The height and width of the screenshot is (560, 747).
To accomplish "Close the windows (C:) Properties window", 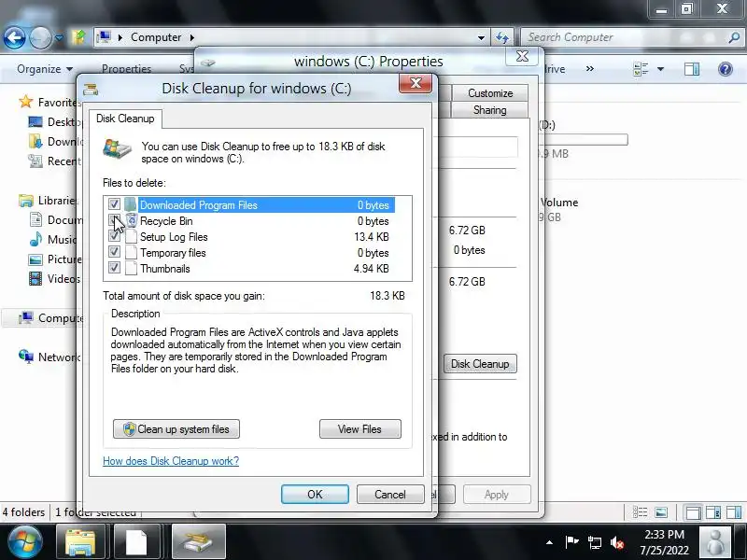I will [522, 57].
